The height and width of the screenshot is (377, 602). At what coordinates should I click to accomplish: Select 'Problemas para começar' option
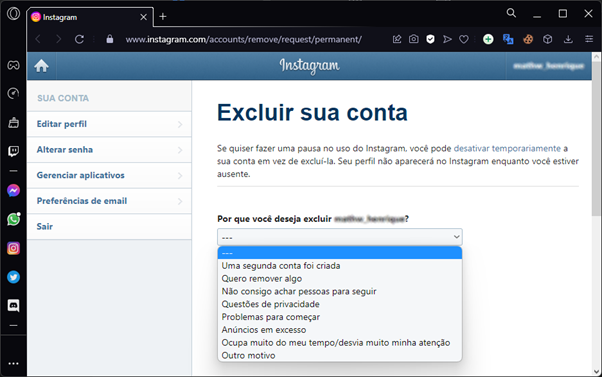coord(340,317)
